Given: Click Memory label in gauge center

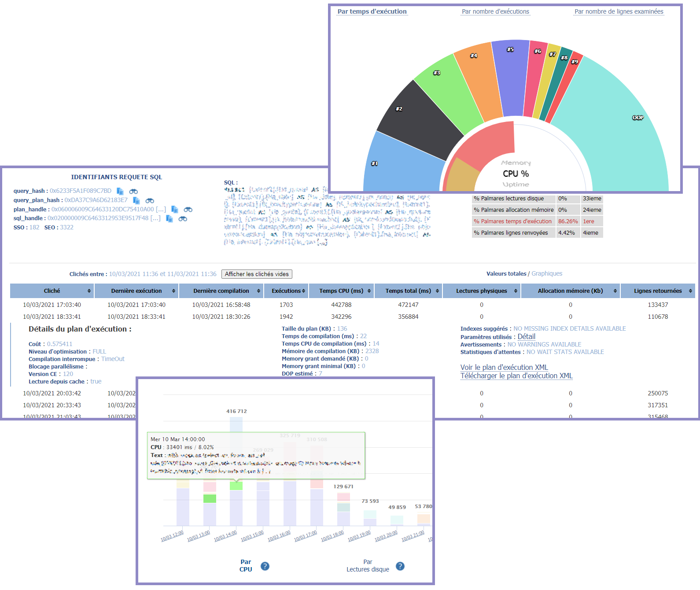Looking at the screenshot, I should click(x=516, y=163).
